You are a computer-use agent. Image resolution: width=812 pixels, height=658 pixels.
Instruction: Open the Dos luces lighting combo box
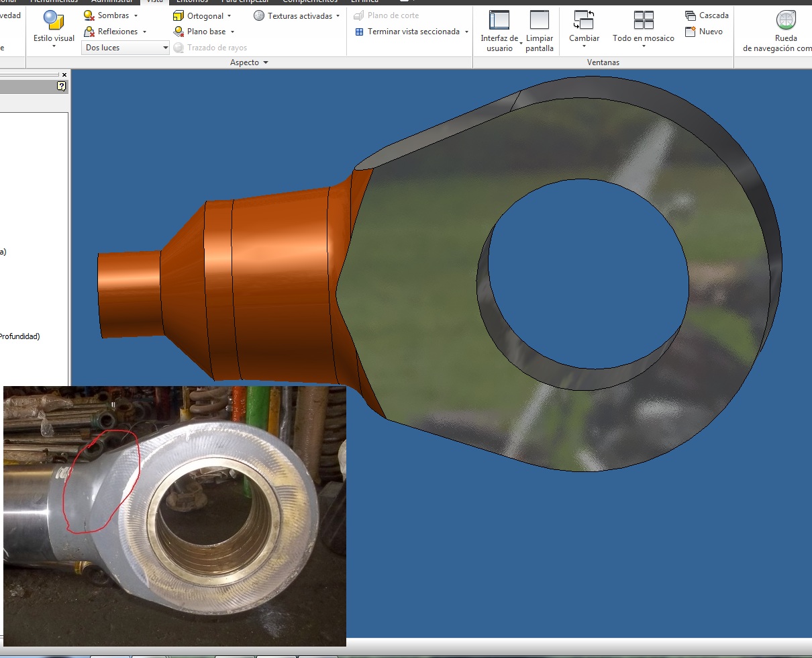(125, 48)
